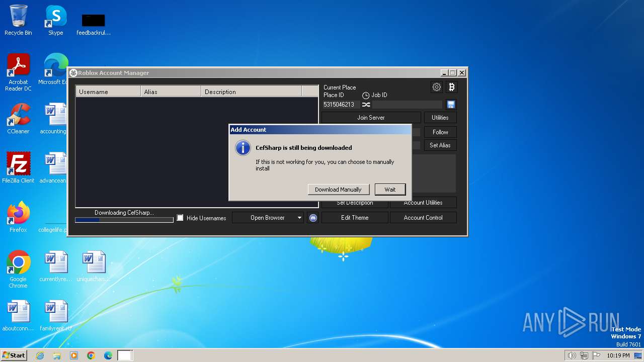Open the uniquechan Word document
644x362 pixels.
(x=94, y=266)
